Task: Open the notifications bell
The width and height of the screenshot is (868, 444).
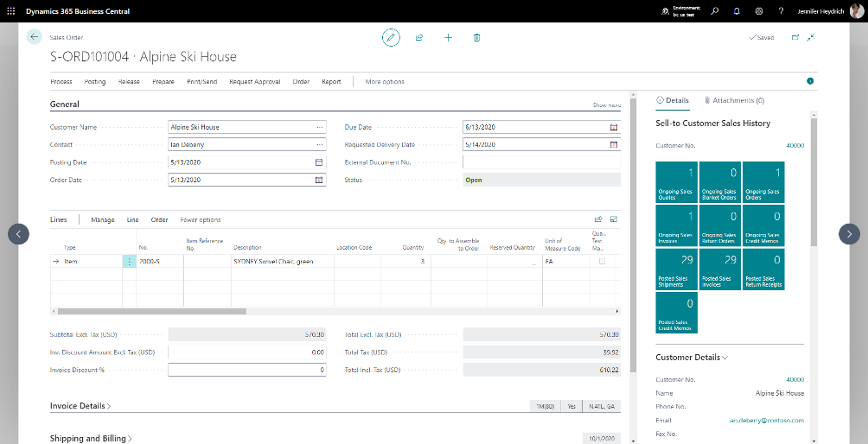Action: tap(737, 11)
